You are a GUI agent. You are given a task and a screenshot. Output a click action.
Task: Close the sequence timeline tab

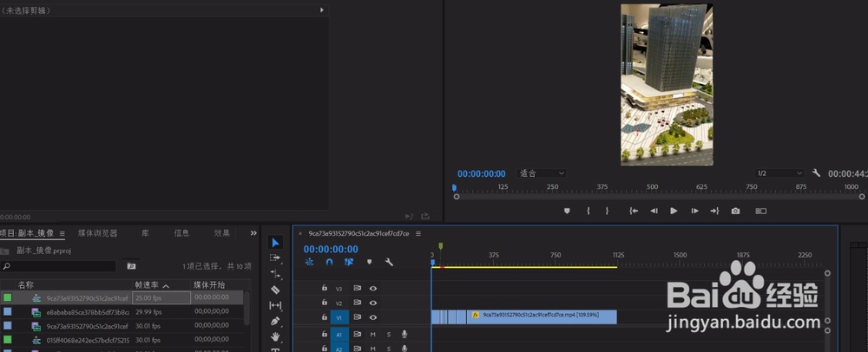point(300,234)
